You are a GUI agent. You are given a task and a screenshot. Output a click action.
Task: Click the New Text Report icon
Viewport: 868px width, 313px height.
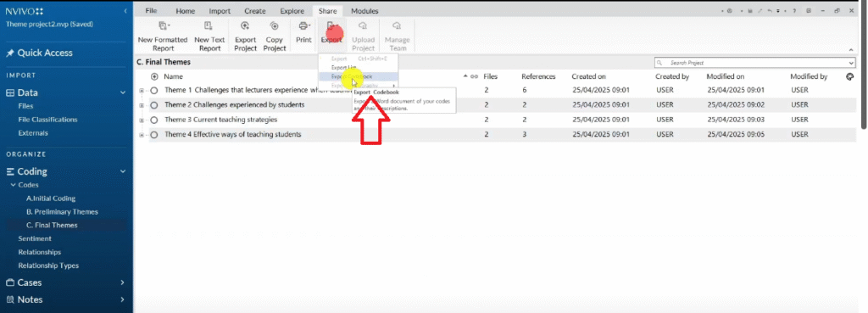pyautogui.click(x=209, y=25)
